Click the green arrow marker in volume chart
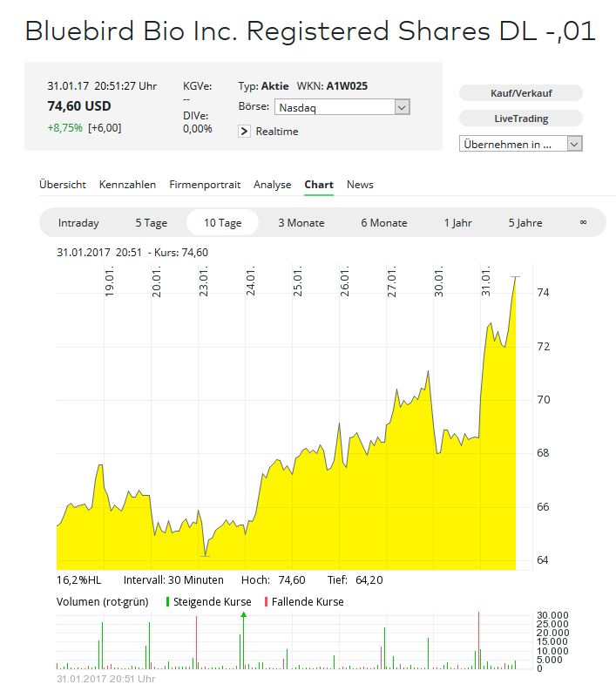616x691 pixels. click(x=243, y=615)
